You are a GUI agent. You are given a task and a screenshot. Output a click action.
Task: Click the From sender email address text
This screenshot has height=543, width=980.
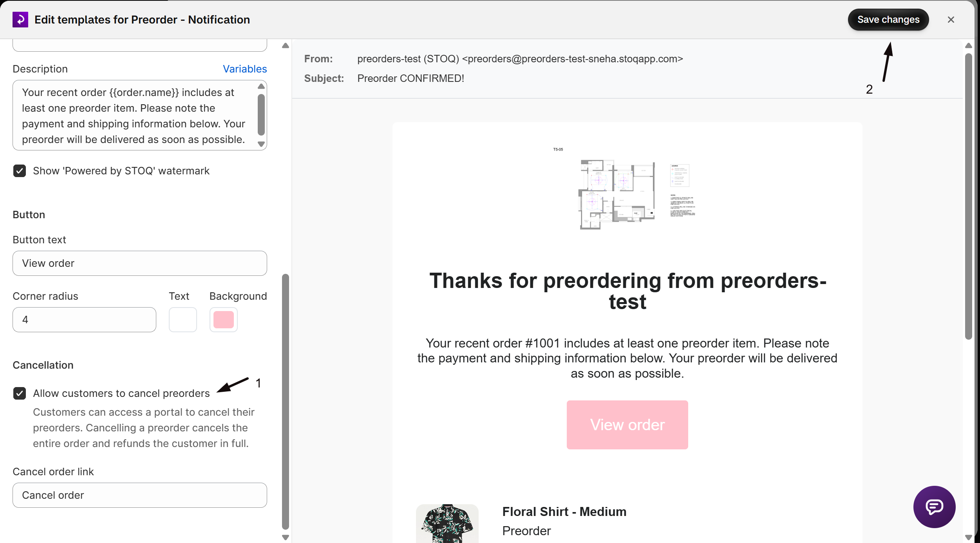coord(520,59)
